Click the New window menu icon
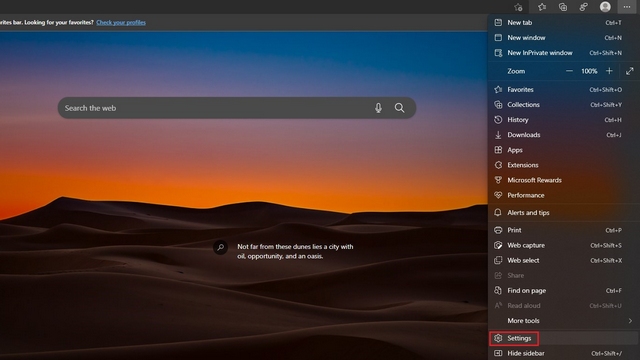640x360 pixels. pos(498,38)
